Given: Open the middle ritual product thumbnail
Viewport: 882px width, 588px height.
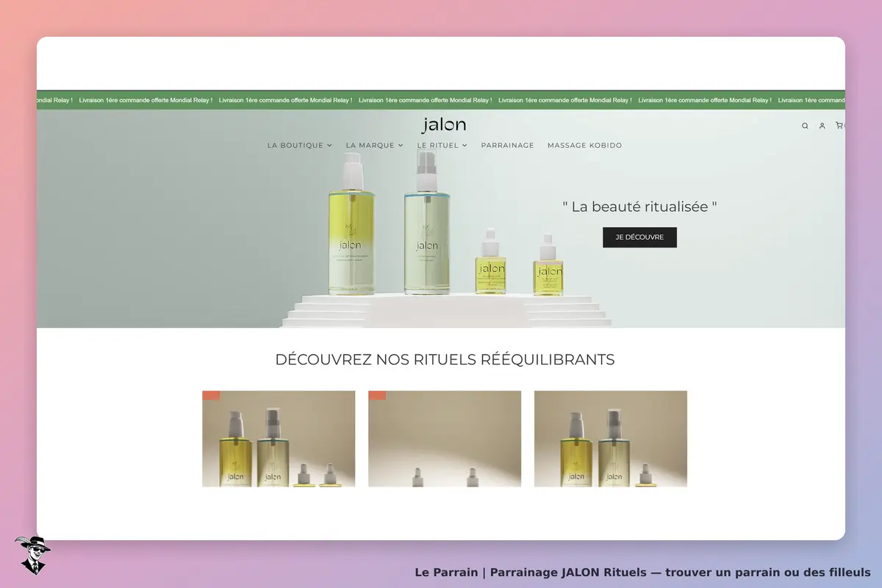Looking at the screenshot, I should [445, 439].
